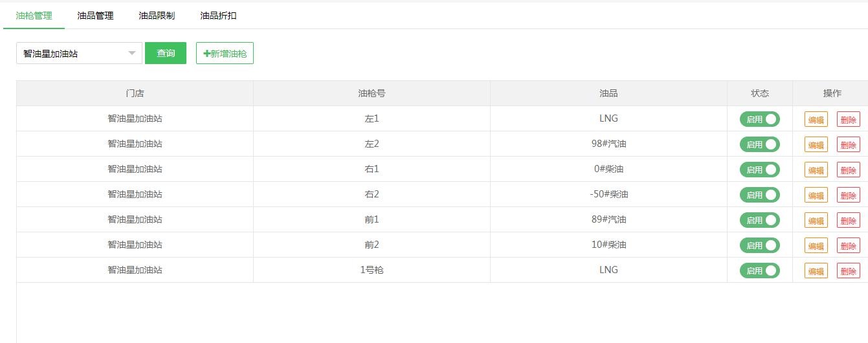Image resolution: width=868 pixels, height=343 pixels.
Task: Switch to the 油品管理 tab
Action: point(95,16)
